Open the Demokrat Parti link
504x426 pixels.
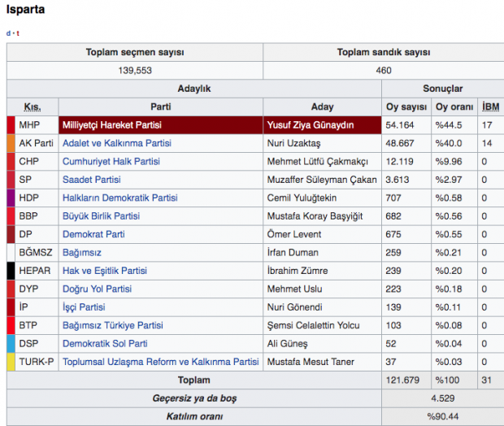93,234
